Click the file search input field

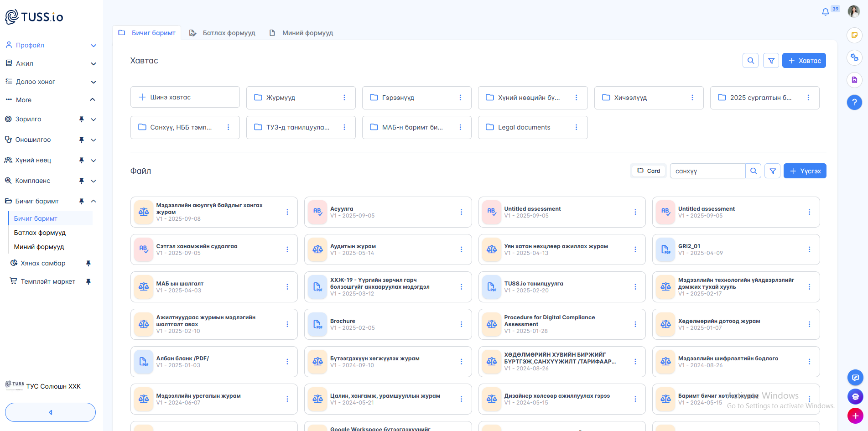[x=707, y=171]
